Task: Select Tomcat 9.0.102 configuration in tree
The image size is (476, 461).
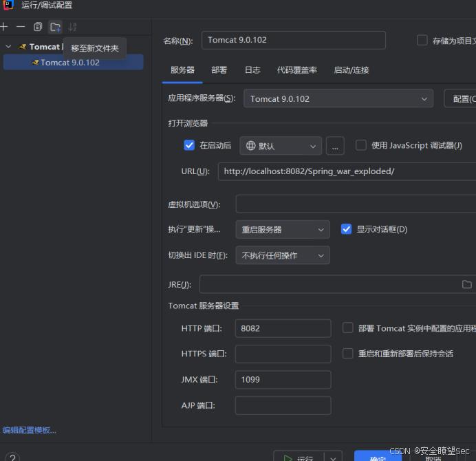Action: 73,62
